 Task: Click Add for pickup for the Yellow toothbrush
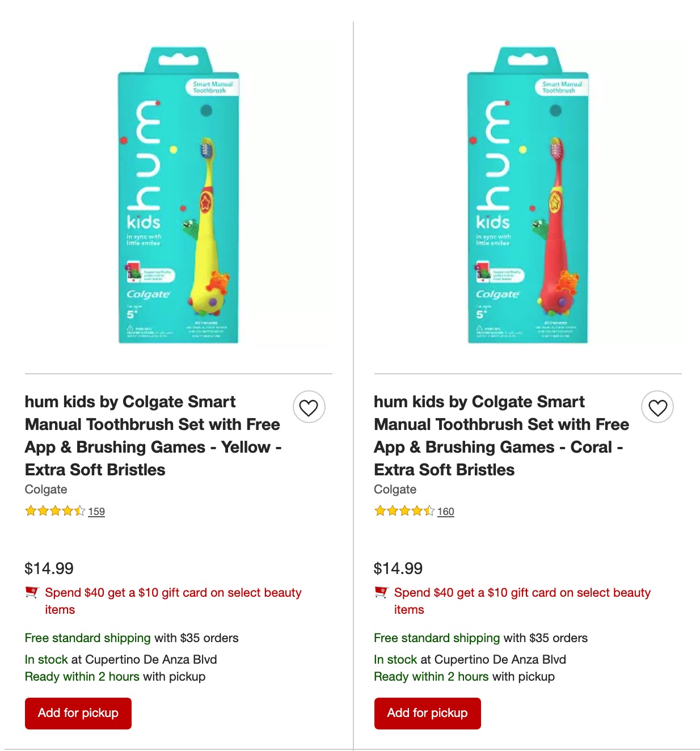78,714
